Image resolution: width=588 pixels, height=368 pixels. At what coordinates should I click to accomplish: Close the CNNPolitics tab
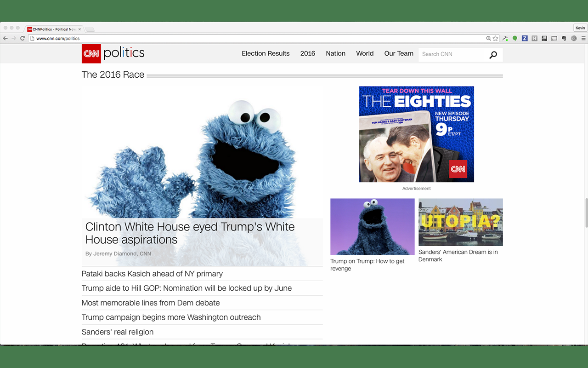79,29
